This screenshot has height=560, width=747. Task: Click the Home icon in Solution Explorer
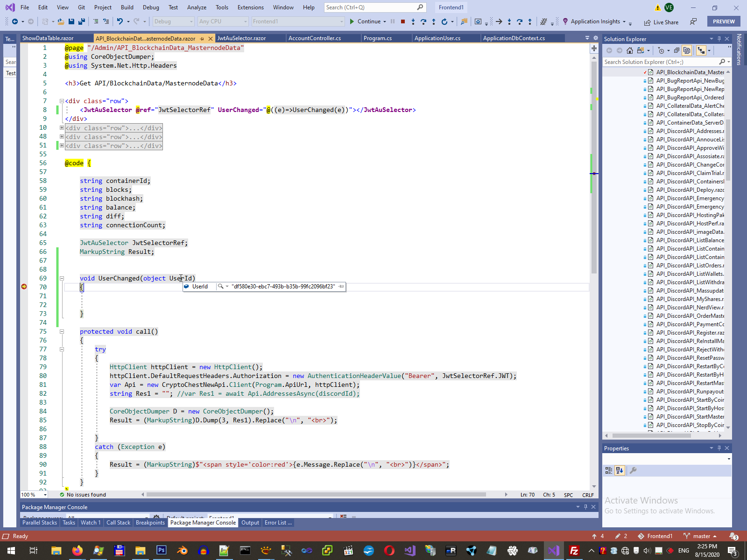pyautogui.click(x=630, y=50)
